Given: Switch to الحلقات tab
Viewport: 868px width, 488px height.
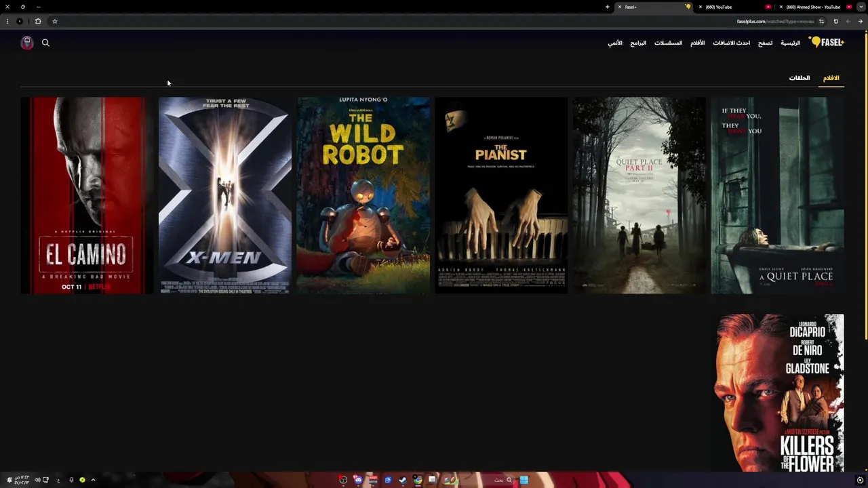Looking at the screenshot, I should (800, 78).
